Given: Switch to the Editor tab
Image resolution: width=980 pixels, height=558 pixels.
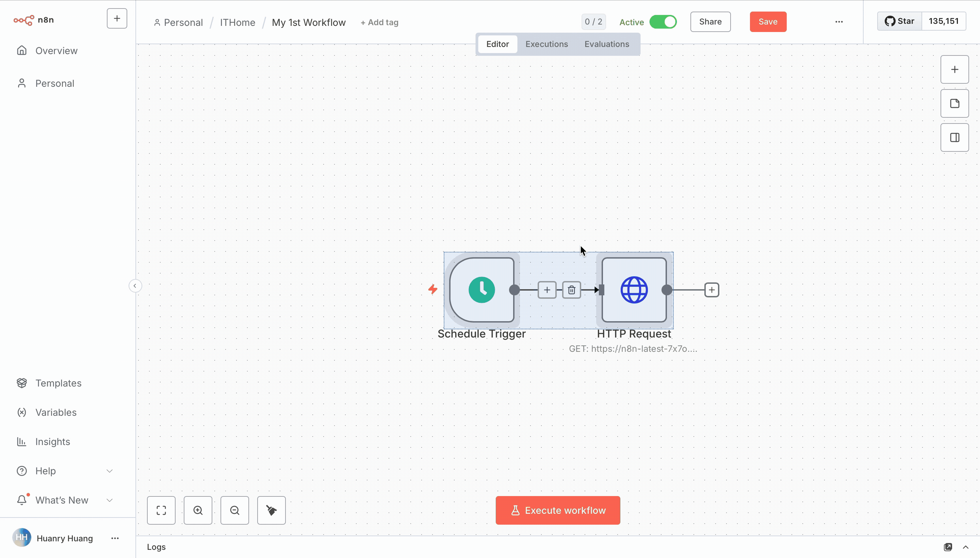Looking at the screenshot, I should tap(497, 44).
